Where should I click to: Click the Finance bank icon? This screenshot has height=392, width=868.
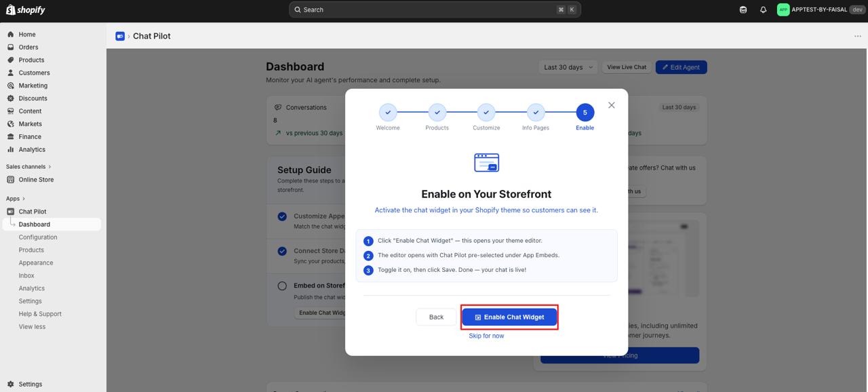(10, 137)
